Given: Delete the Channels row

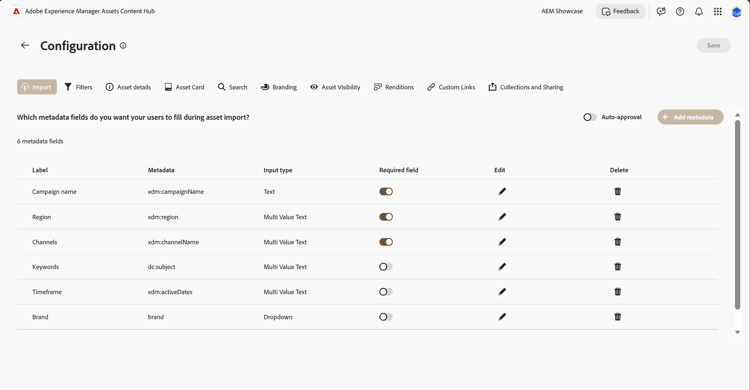Looking at the screenshot, I should [618, 242].
